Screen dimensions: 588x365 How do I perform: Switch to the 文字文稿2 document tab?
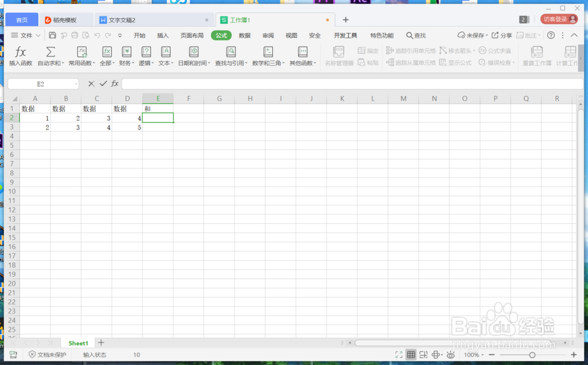click(154, 20)
